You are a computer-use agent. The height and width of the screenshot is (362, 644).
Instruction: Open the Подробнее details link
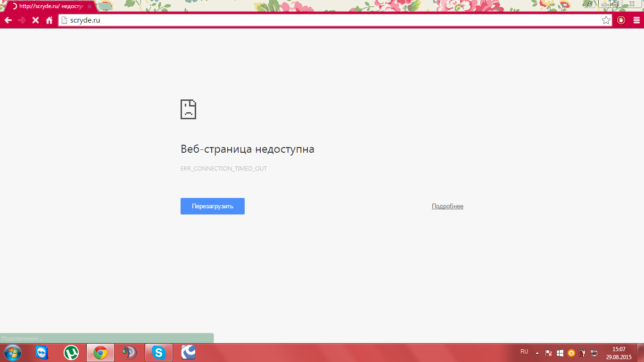[447, 206]
